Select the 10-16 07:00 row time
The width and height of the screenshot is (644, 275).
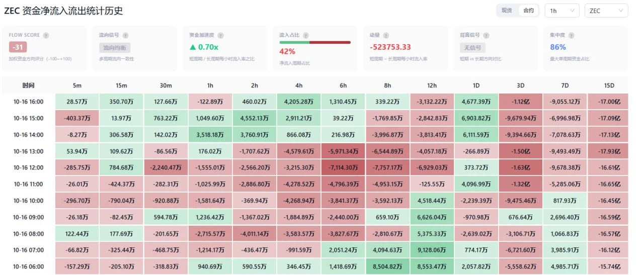pyautogui.click(x=29, y=250)
